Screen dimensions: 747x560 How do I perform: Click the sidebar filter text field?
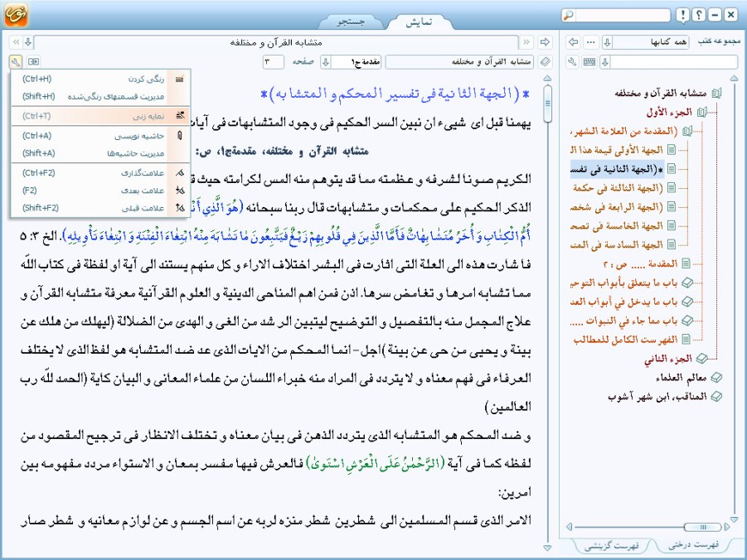[x=674, y=61]
